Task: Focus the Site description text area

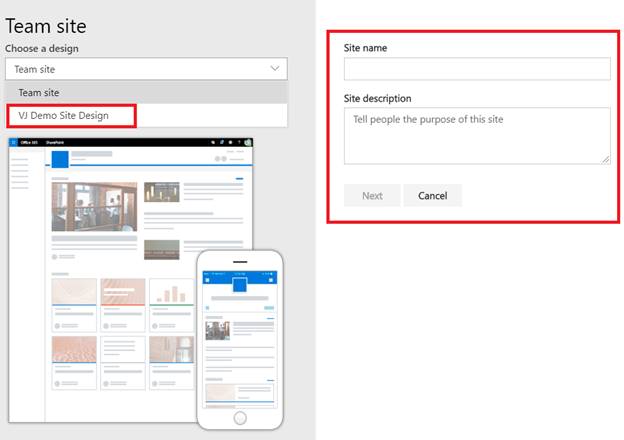Action: (477, 136)
